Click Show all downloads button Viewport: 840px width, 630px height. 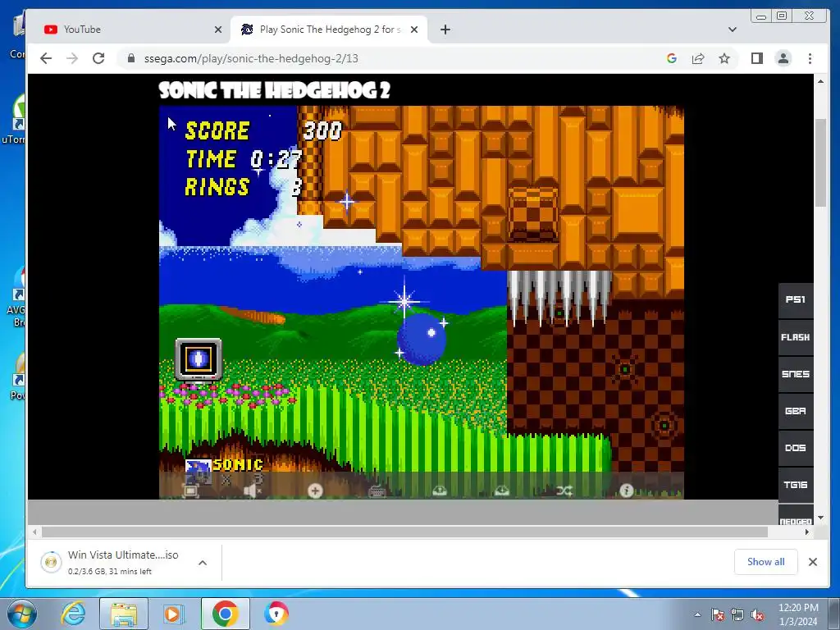point(766,561)
